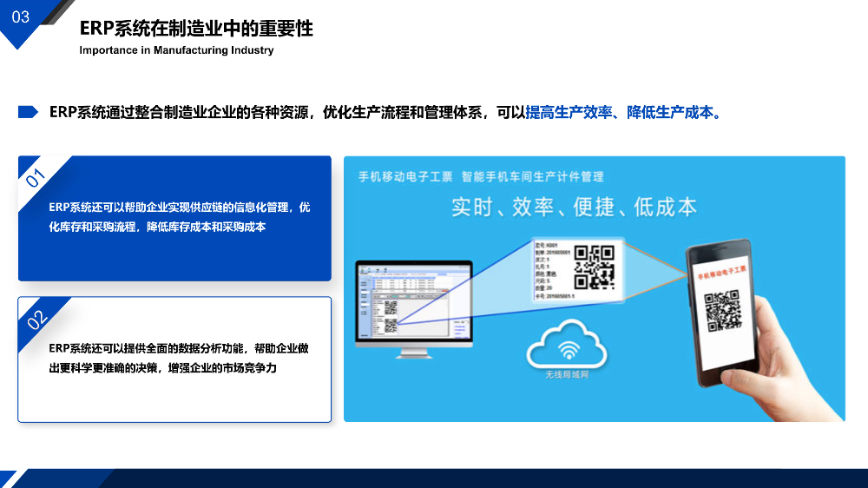Click the desktop monitor image

click(414, 308)
